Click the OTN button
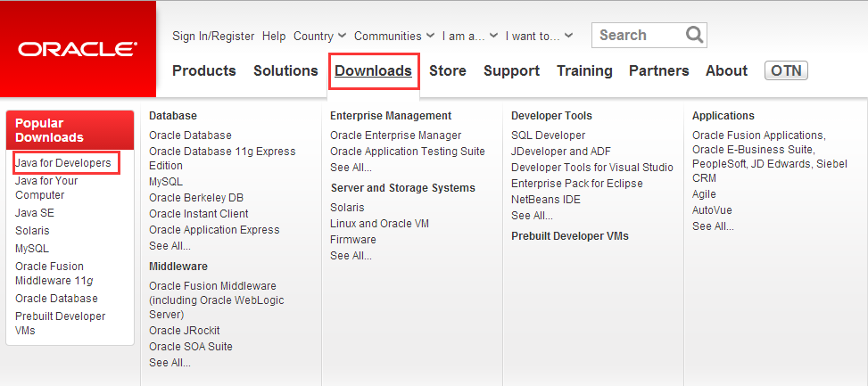Screen dimensions: 868x386 [786, 70]
